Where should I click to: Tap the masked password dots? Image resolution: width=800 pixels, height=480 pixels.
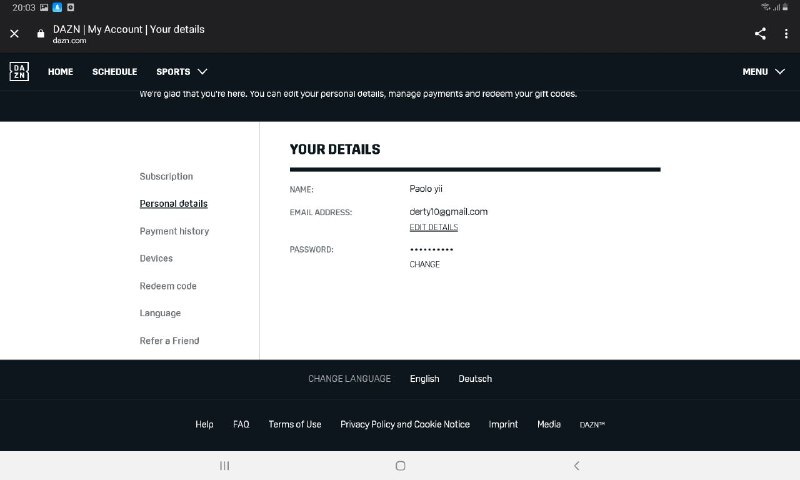(x=432, y=249)
